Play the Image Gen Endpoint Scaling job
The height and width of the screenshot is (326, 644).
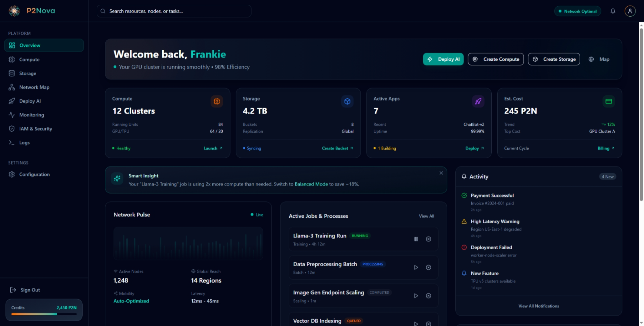416,296
